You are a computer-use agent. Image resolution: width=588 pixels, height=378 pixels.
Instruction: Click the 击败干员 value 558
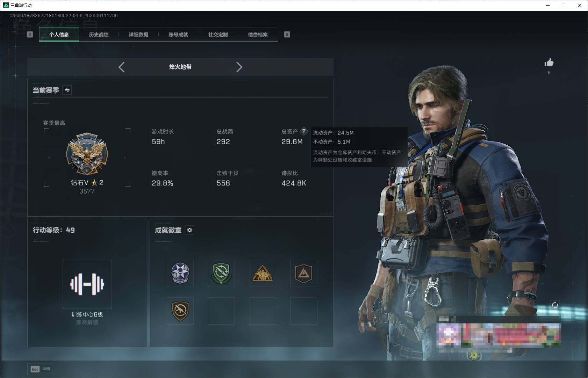click(x=223, y=183)
